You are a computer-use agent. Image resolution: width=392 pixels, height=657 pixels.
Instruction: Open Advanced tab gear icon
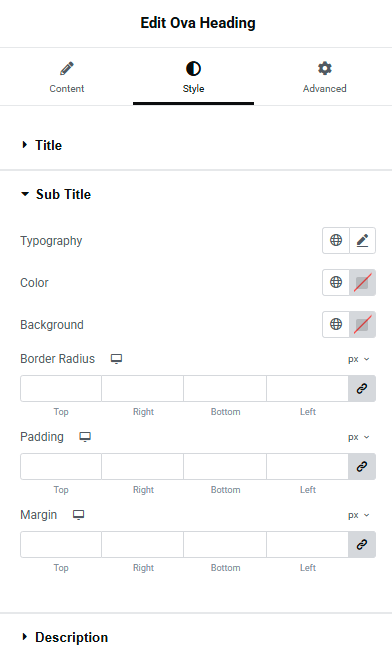coord(325,68)
